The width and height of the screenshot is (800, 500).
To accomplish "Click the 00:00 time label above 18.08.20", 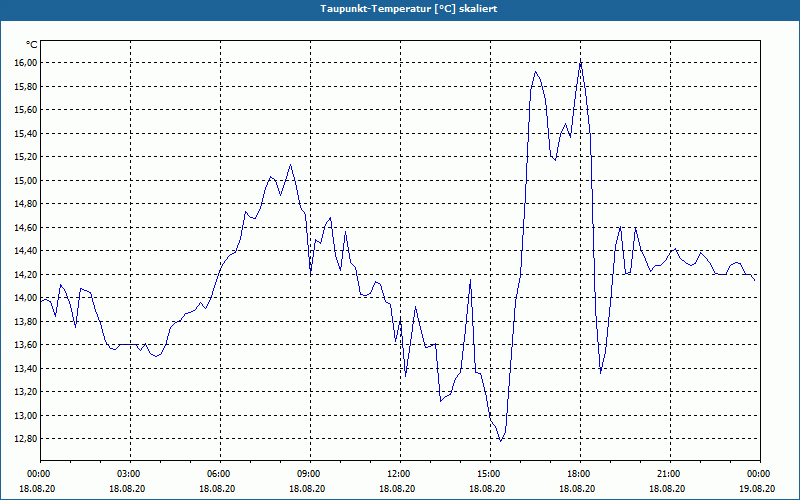I will tap(37, 474).
